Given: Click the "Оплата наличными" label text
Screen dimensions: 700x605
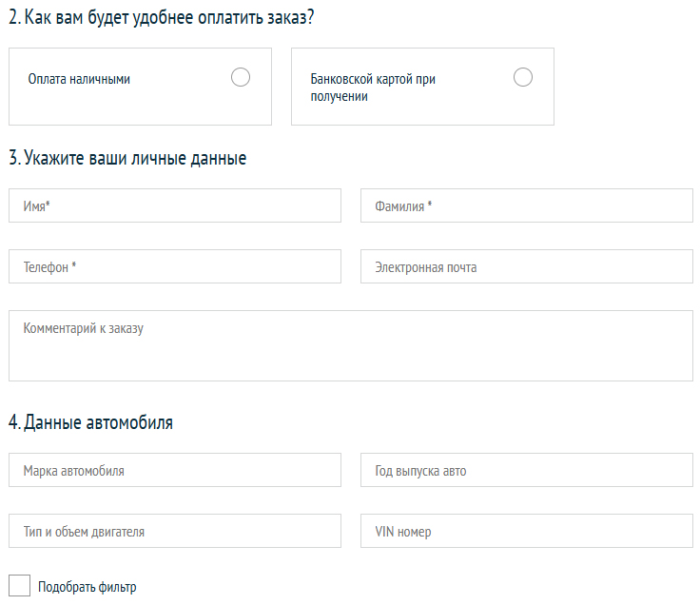Looking at the screenshot, I should [x=79, y=80].
